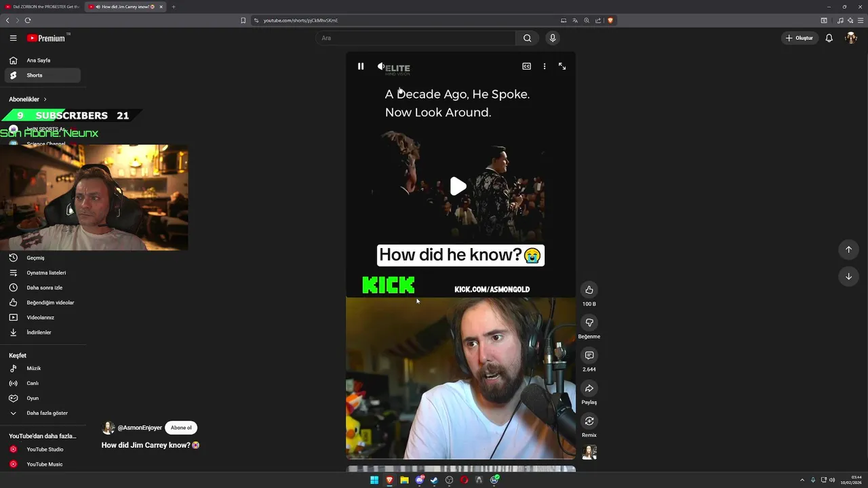Open YouTube Music link

click(x=43, y=464)
